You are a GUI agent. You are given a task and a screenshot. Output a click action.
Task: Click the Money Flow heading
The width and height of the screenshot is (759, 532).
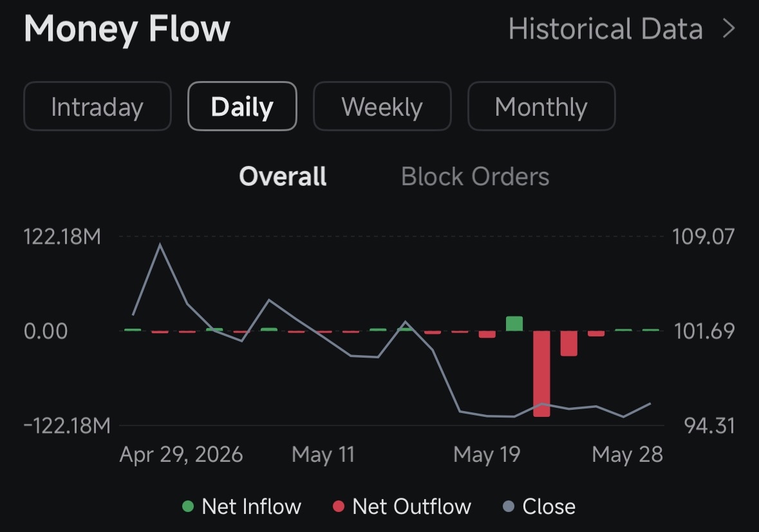(x=127, y=28)
